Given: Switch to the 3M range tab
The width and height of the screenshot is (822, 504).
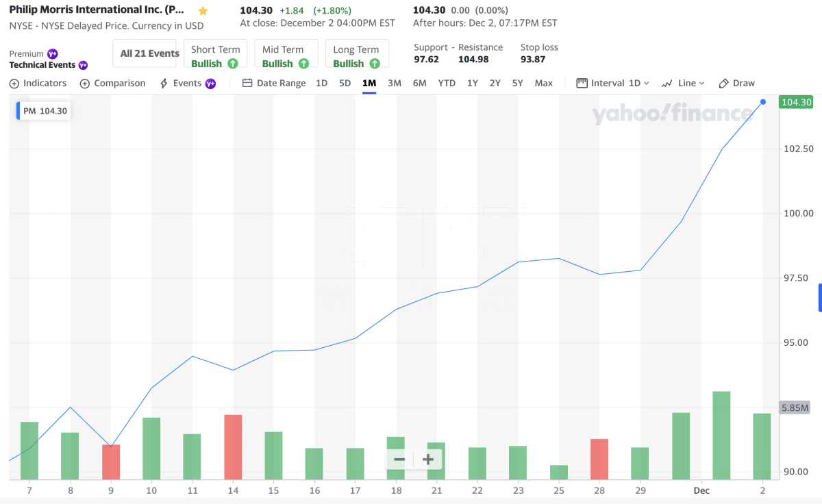Looking at the screenshot, I should click(394, 83).
